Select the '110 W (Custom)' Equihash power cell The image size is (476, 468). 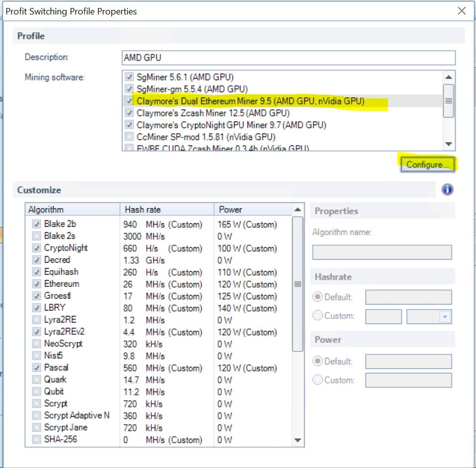[x=247, y=272]
